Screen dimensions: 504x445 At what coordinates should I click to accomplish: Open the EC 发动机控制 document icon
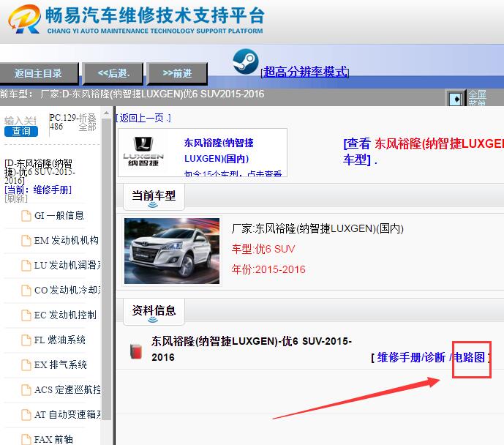26,315
